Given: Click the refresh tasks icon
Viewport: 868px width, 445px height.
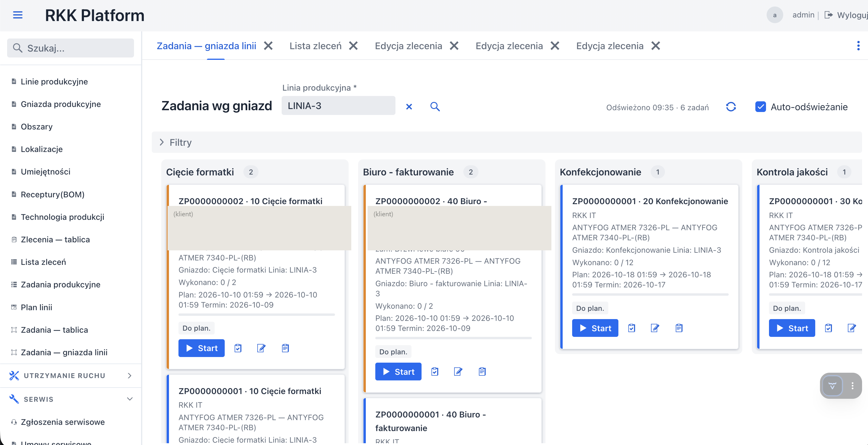Looking at the screenshot, I should pos(730,107).
